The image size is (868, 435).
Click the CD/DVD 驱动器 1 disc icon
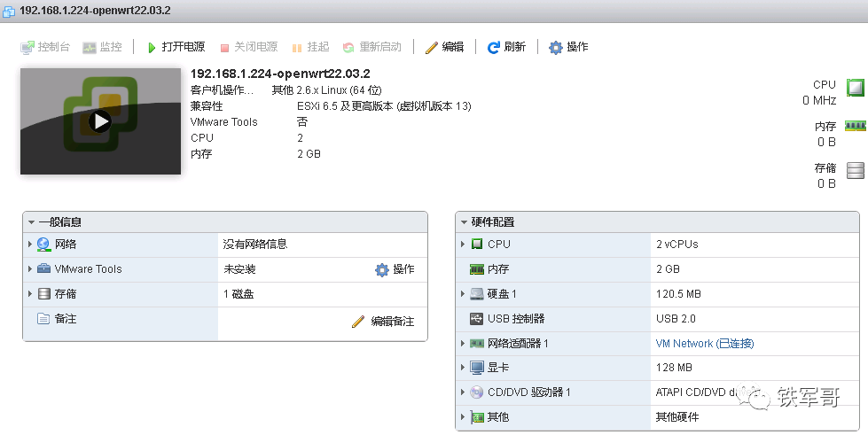(477, 392)
